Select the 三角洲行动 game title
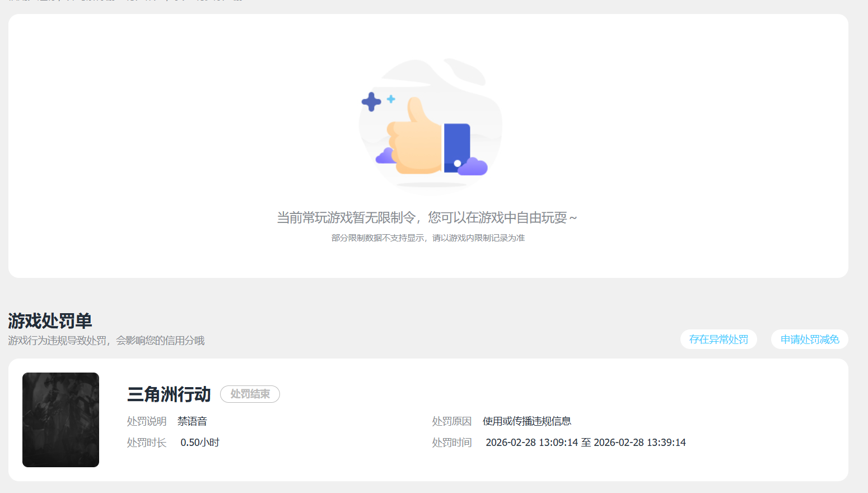 click(x=169, y=394)
